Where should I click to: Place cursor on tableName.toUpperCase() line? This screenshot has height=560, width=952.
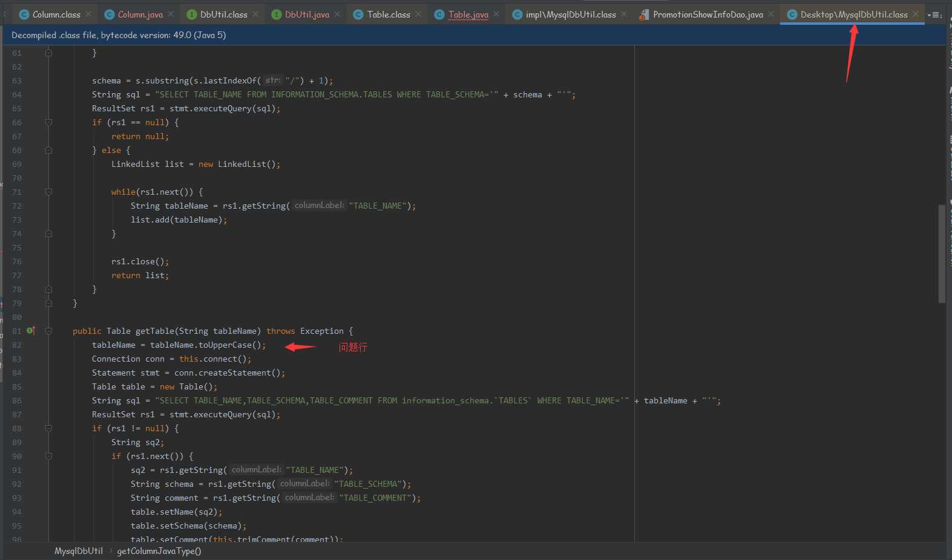[x=179, y=345]
